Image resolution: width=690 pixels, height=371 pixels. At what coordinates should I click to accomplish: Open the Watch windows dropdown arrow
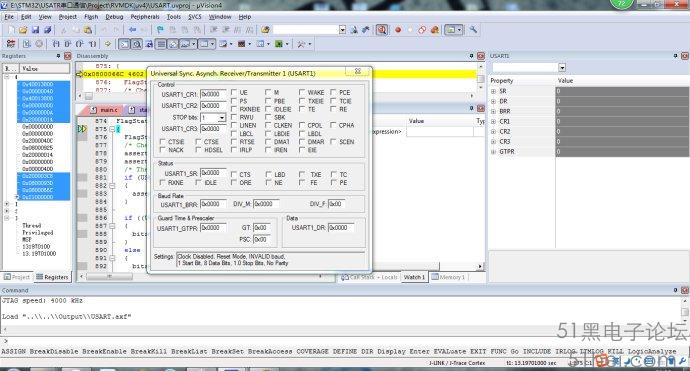coord(193,44)
